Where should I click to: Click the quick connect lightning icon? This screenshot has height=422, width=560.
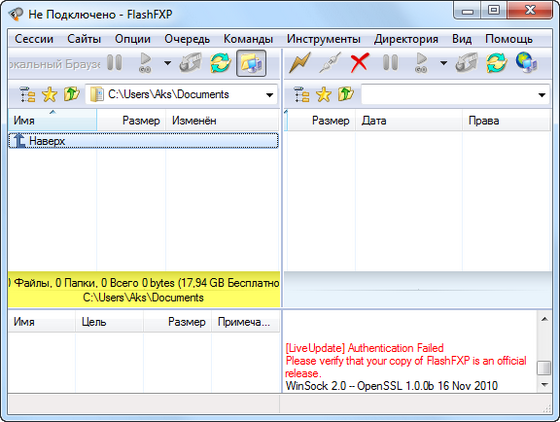tap(299, 63)
